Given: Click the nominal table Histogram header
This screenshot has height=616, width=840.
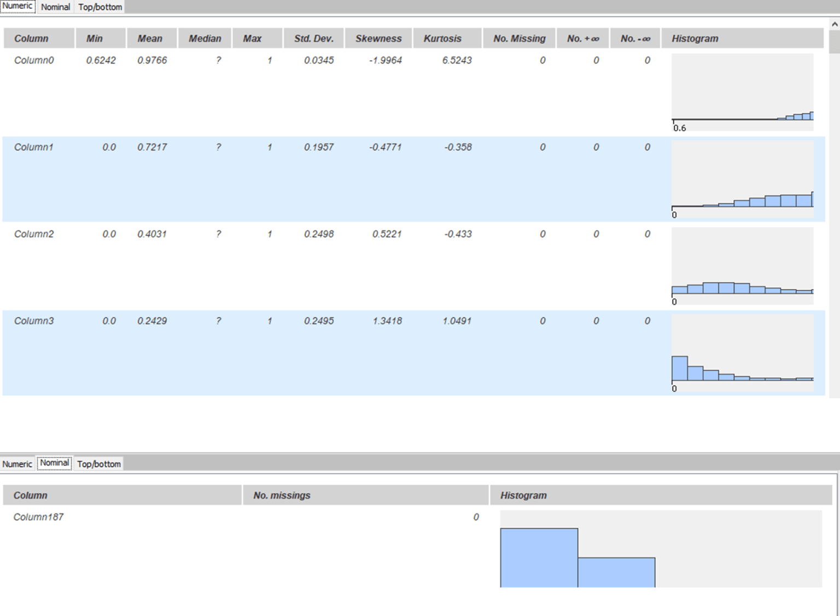Looking at the screenshot, I should pos(661,495).
